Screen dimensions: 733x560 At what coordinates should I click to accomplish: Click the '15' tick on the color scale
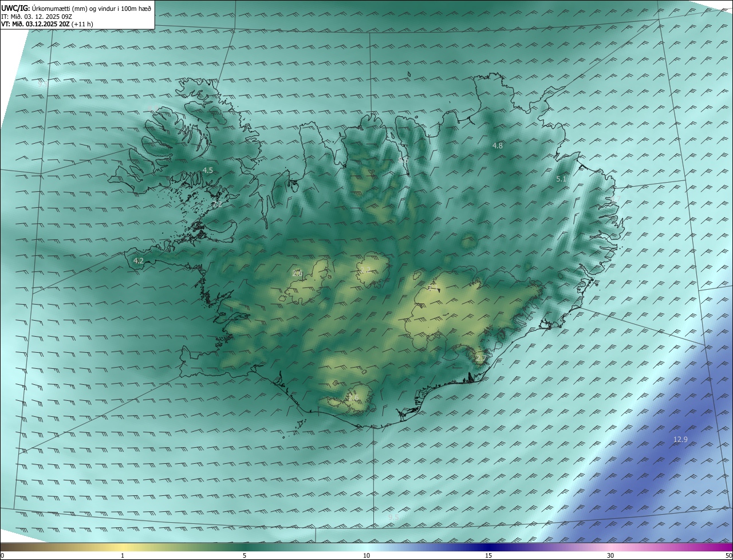(488, 555)
